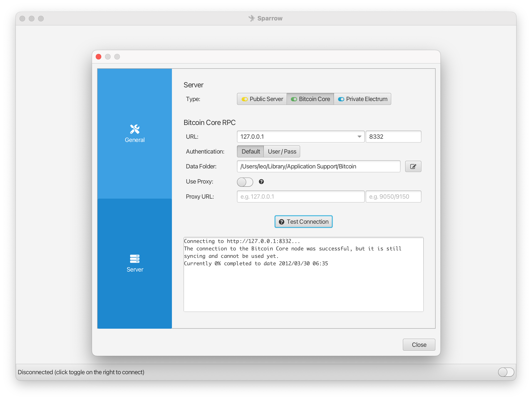
Task: Choose Default authentication
Action: click(x=251, y=151)
